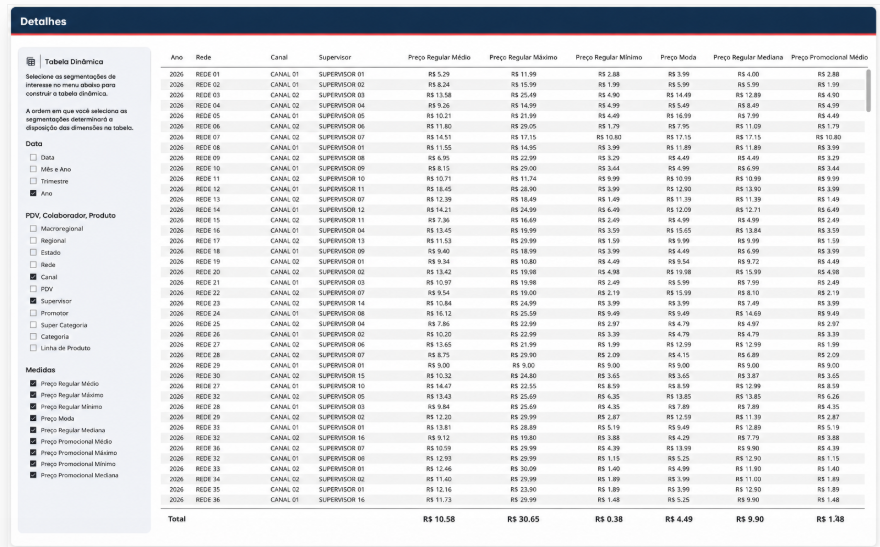Uncheck the Preço Moda measure checkbox
The height and width of the screenshot is (547, 880).
(33, 419)
